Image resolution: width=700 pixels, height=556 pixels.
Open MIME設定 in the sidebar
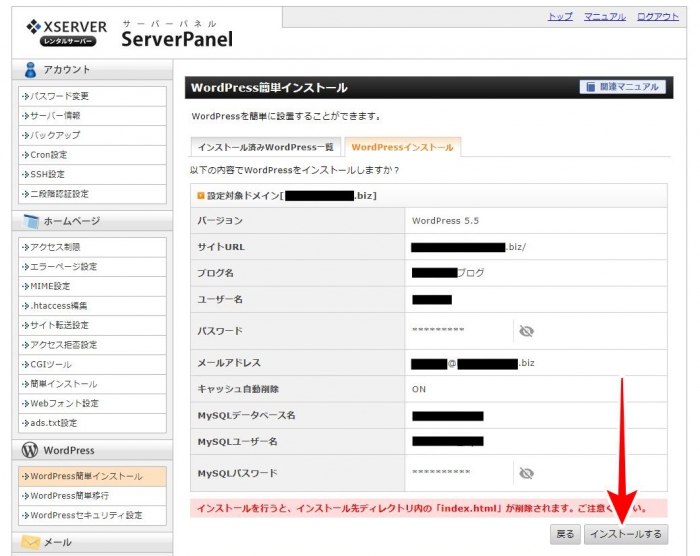click(92, 286)
